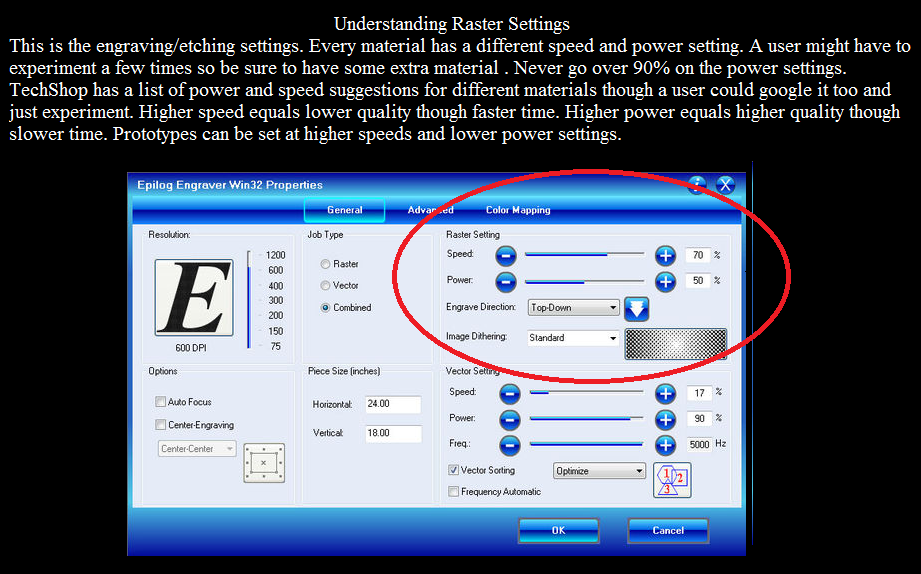Enable Frequency Automatic checkbox
The height and width of the screenshot is (574, 921).
pyautogui.click(x=453, y=492)
